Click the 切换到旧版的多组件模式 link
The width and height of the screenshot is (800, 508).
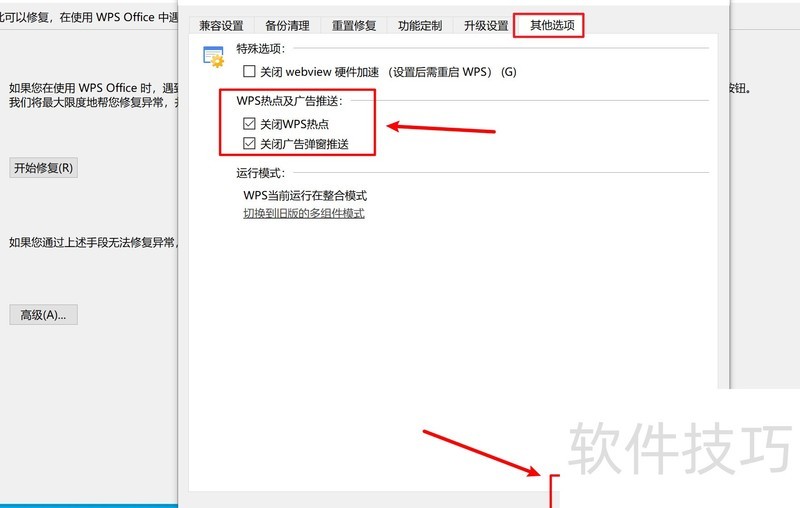[x=304, y=213]
